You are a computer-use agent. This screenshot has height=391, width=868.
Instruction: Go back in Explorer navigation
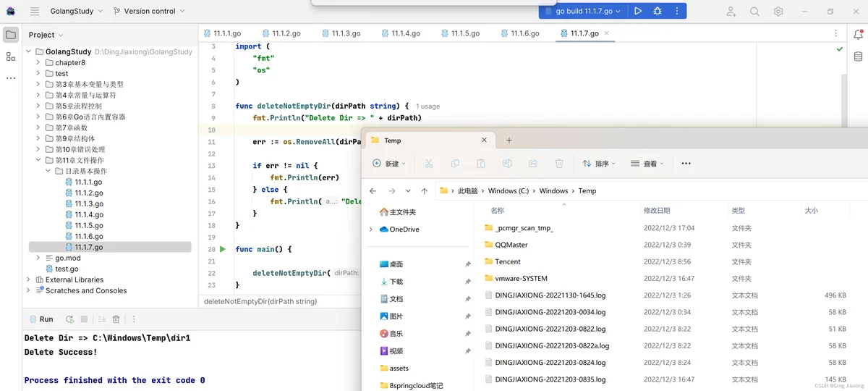point(373,191)
